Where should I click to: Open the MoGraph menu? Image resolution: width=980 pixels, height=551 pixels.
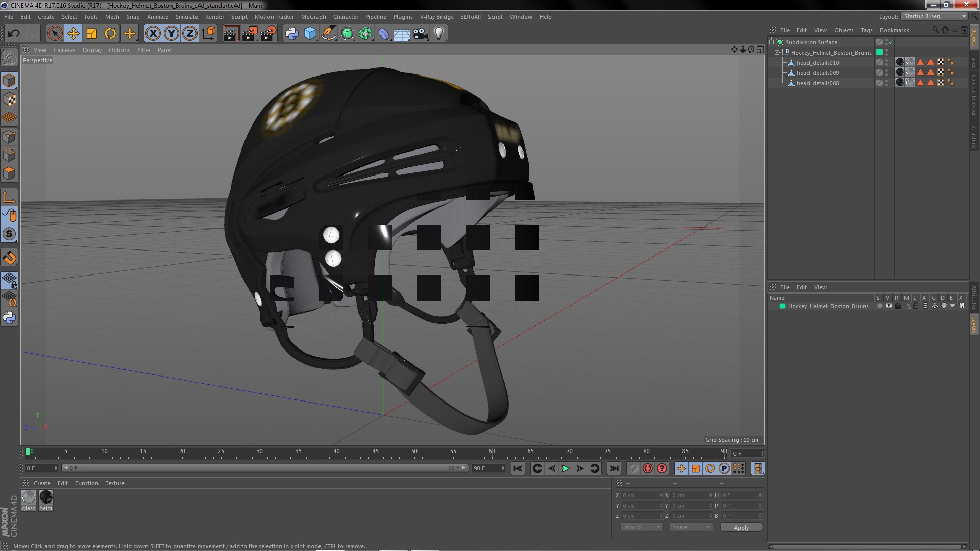(x=313, y=17)
